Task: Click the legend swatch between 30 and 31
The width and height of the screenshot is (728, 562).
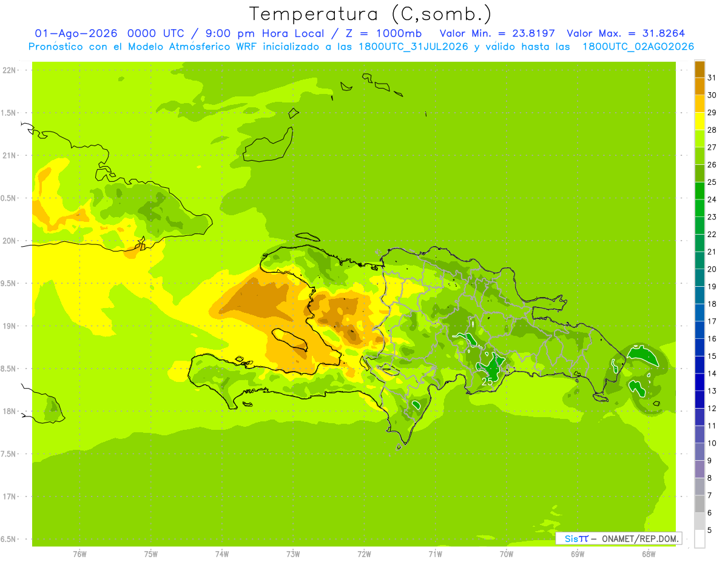Action: (699, 87)
